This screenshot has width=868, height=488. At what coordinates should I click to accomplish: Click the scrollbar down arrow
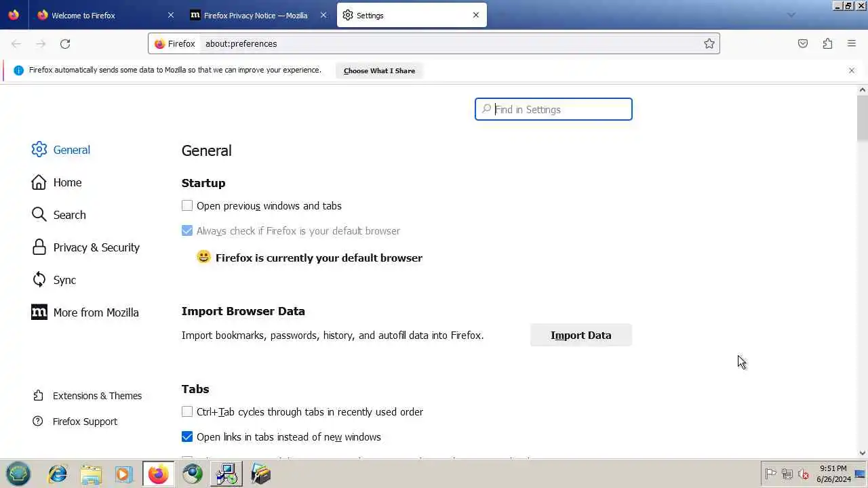click(x=863, y=453)
